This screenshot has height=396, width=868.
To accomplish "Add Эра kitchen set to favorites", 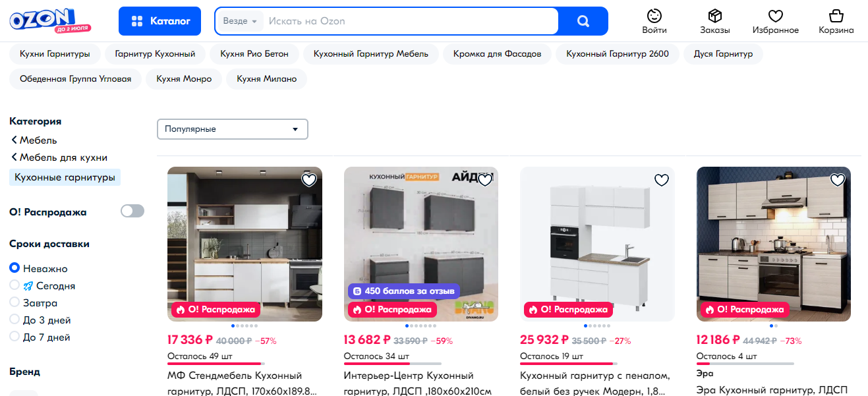I will coord(838,180).
